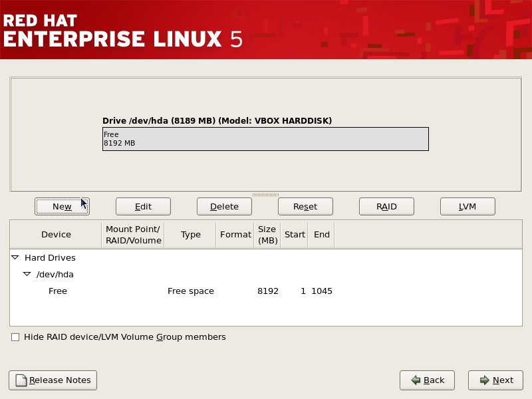Viewport: 532px width, 399px height.
Task: Go Back to the previous screen
Action: 427,380
